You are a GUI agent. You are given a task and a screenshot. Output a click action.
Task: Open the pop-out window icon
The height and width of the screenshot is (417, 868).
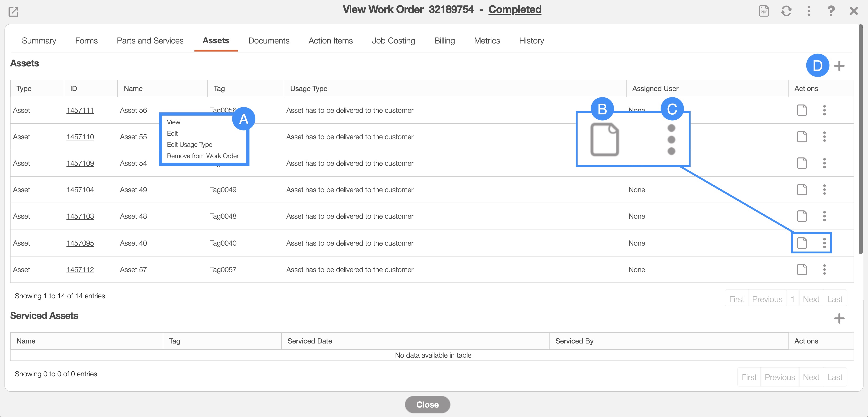[13, 12]
